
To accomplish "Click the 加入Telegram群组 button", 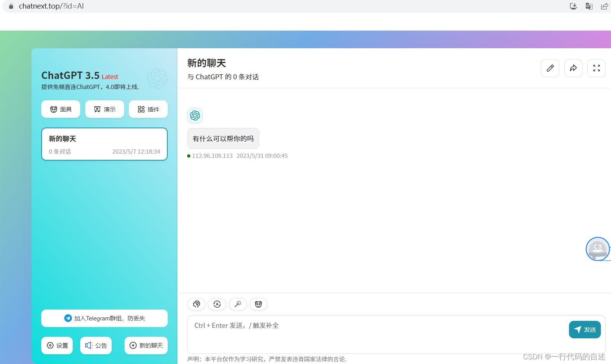I will pos(104,318).
